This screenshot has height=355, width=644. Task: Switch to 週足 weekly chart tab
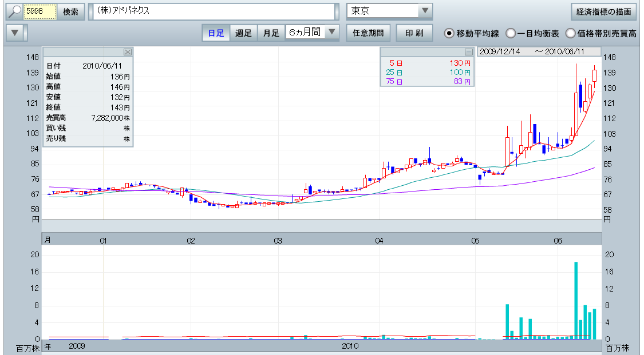point(243,33)
